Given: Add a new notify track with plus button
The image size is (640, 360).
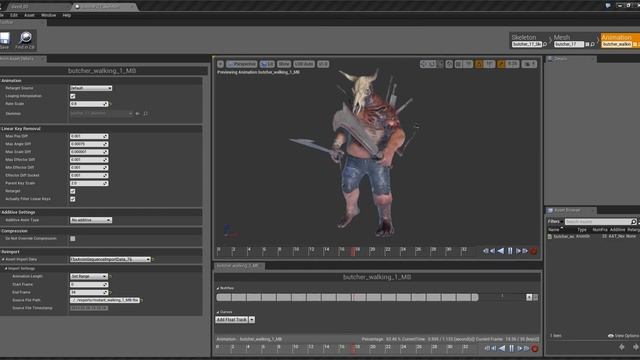Looking at the screenshot, I should point(529,297).
